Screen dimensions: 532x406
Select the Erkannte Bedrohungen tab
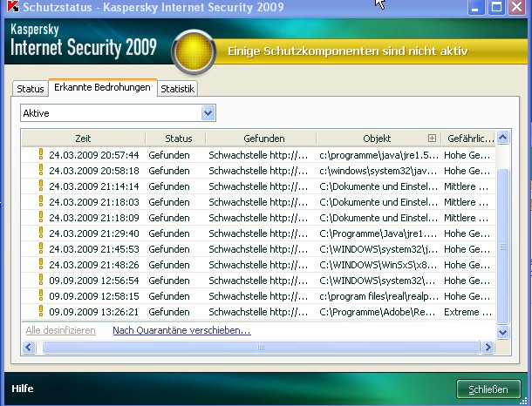click(x=102, y=87)
